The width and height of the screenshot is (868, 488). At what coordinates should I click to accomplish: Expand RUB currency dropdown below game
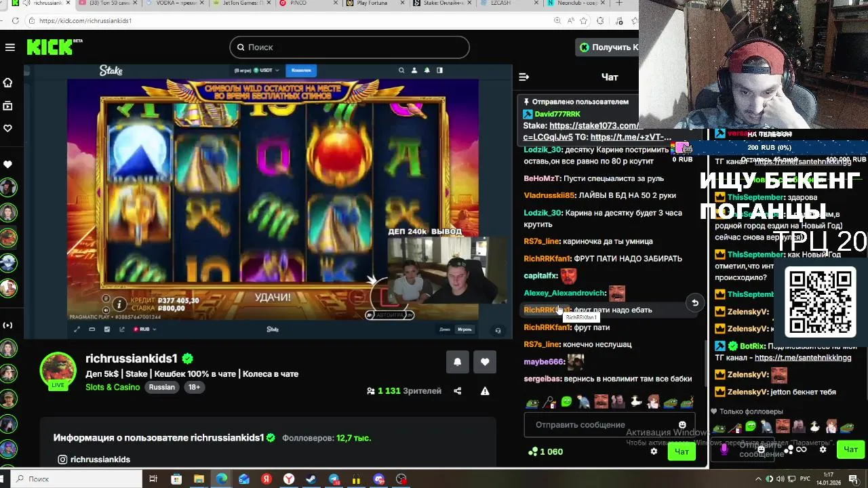pos(144,329)
